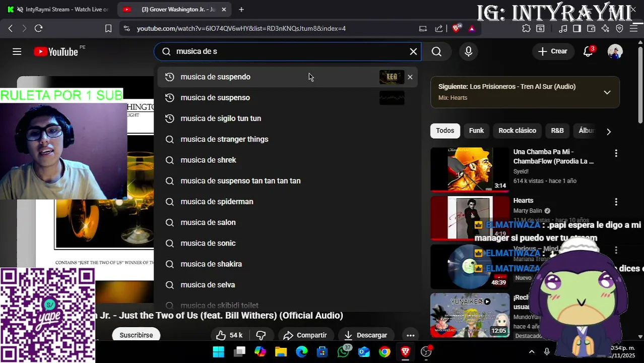Select the Todos filter chip
The image size is (644, 363).
pyautogui.click(x=445, y=131)
